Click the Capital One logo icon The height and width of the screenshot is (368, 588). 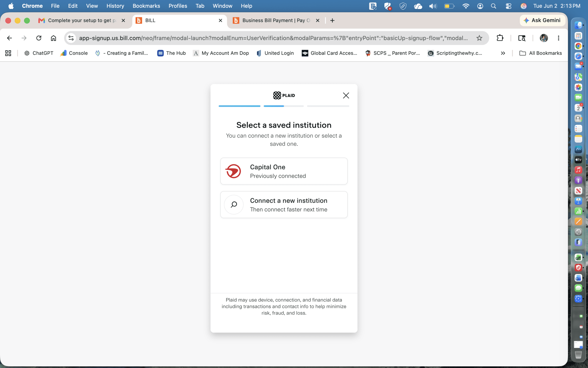[233, 171]
